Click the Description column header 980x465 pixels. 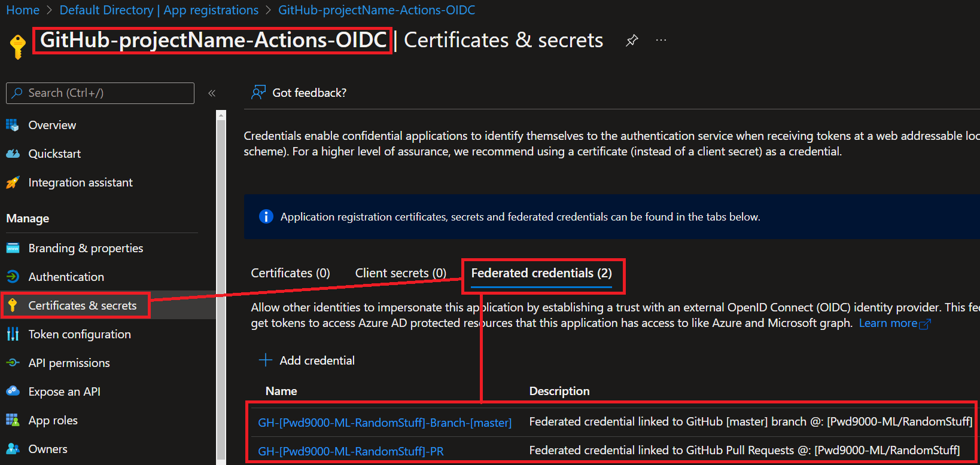pos(559,391)
